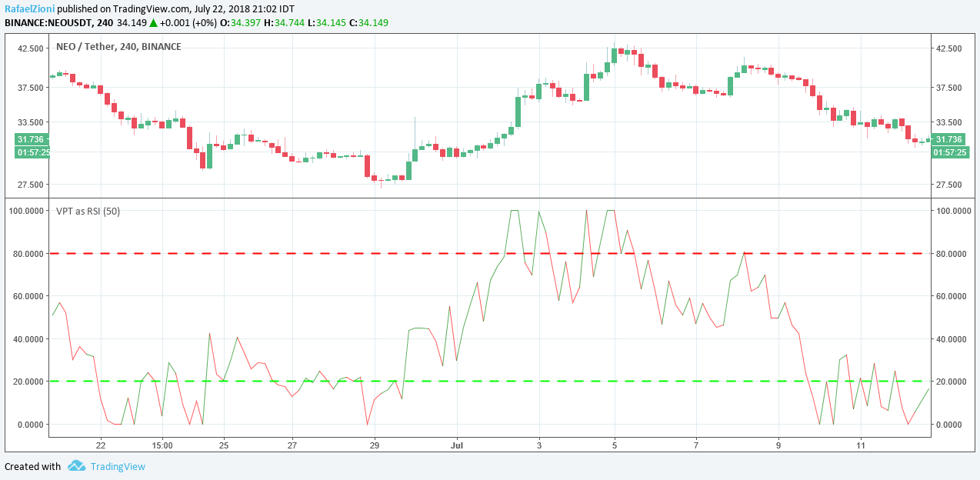Viewport: 980px width, 480px height.
Task: Open the RafaelZioni author profile link
Action: coord(29,8)
